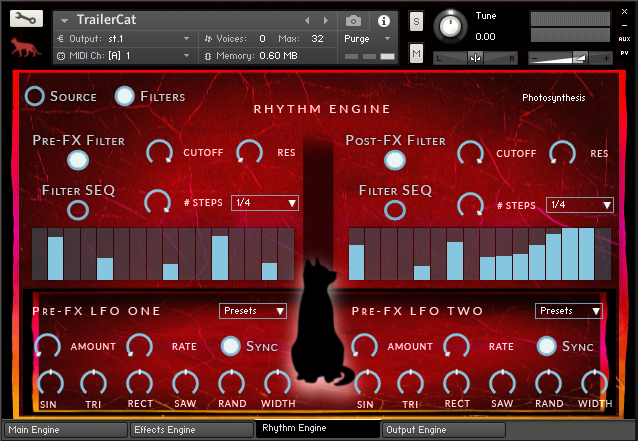Solo the instrument with the S button
Image resolution: width=638 pixels, height=441 pixels.
(x=416, y=22)
